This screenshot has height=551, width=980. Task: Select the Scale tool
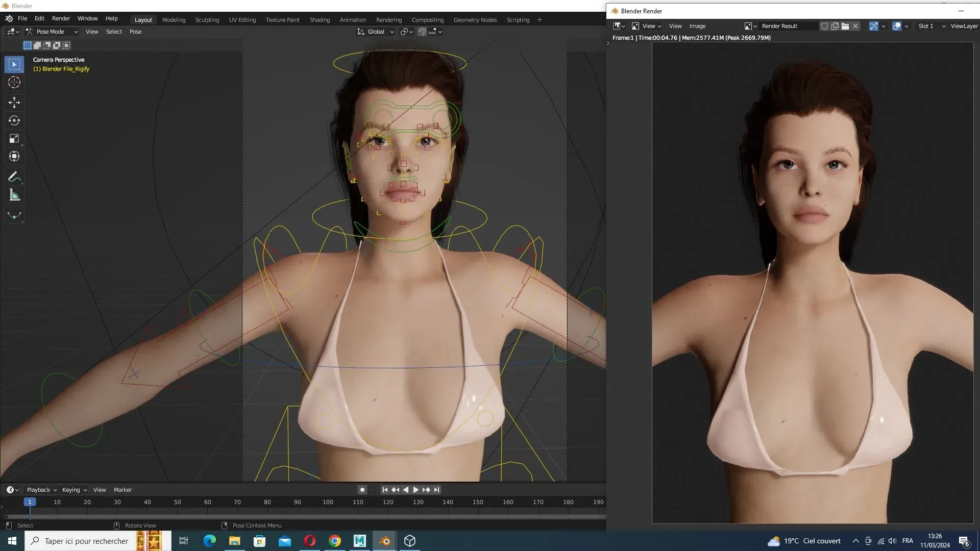pyautogui.click(x=14, y=138)
